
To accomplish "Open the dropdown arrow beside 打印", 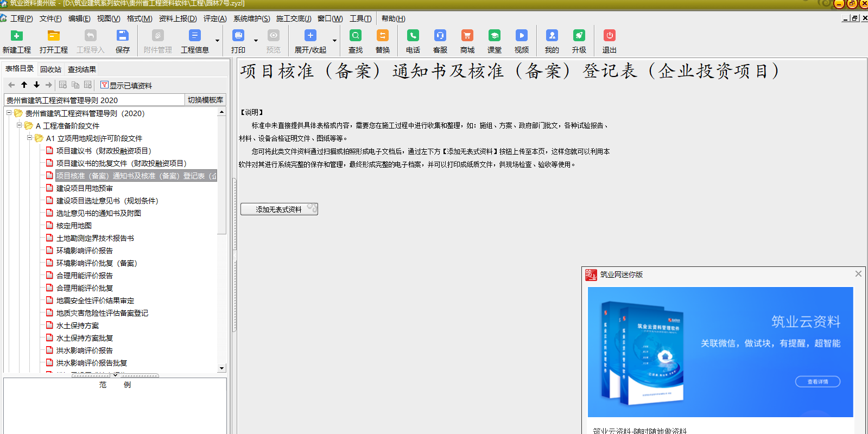I will (256, 41).
